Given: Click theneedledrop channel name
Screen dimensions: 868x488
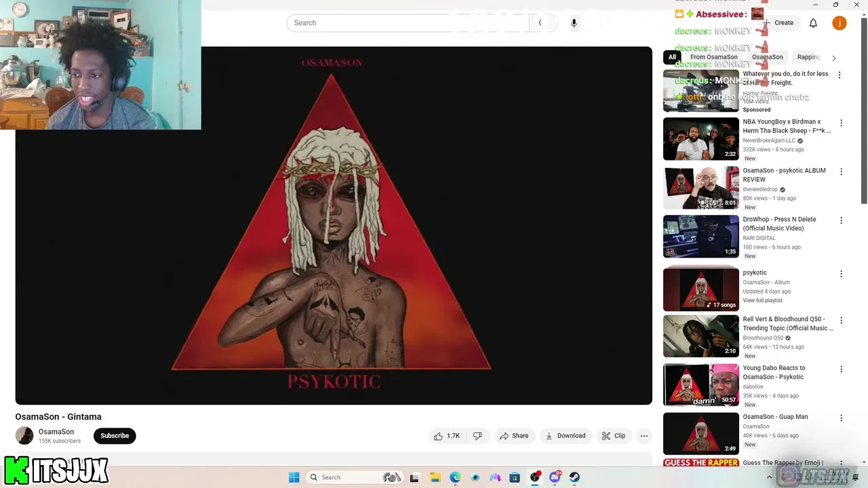Looking at the screenshot, I should [x=759, y=190].
